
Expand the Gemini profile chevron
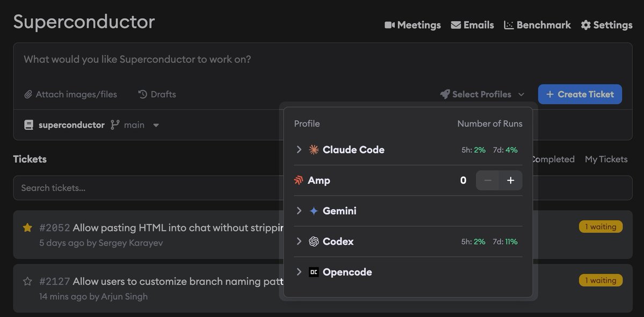(x=299, y=211)
